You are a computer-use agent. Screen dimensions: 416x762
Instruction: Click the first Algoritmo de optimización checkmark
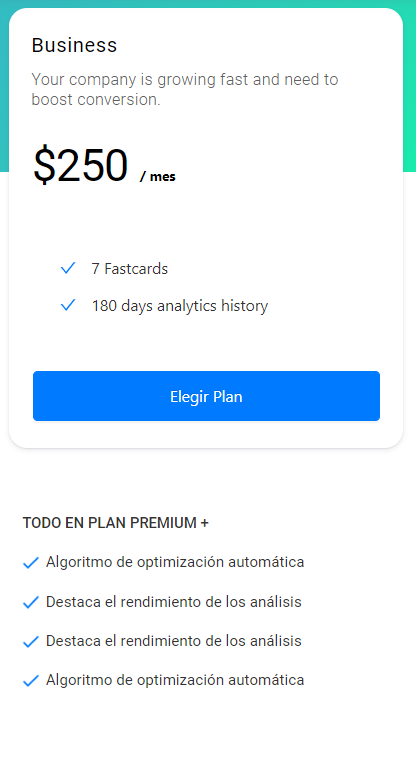tap(31, 563)
